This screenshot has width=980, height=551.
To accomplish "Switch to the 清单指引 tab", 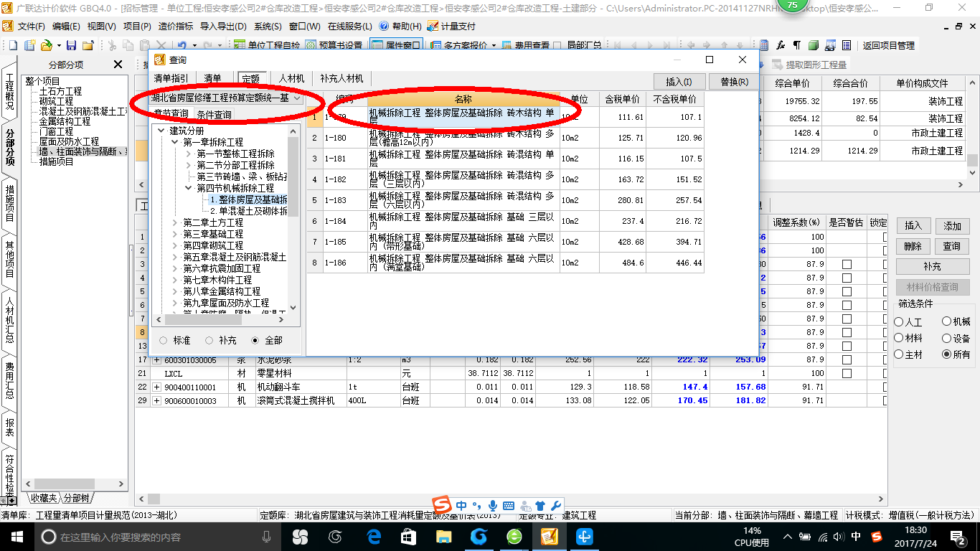I will pyautogui.click(x=171, y=78).
